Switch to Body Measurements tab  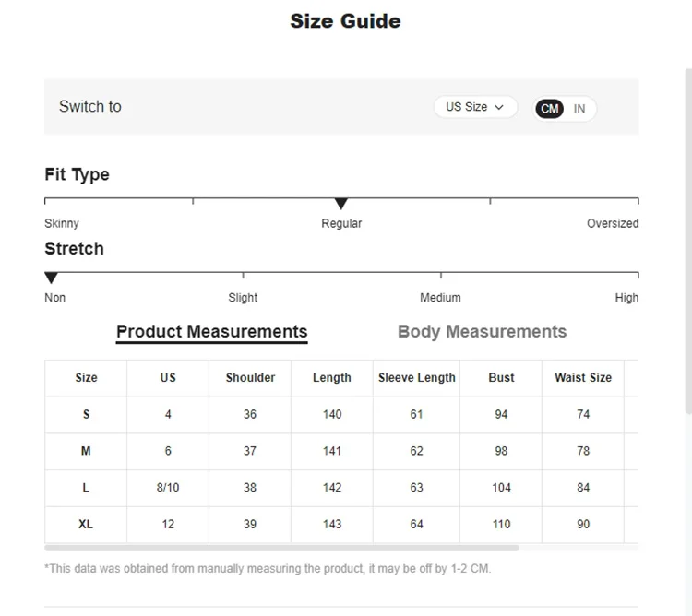[482, 332]
